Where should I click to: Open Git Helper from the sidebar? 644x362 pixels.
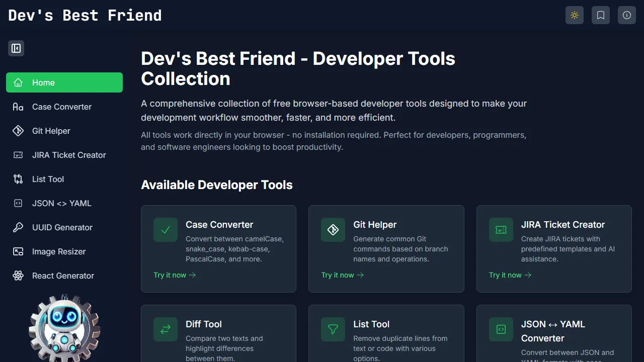51,131
